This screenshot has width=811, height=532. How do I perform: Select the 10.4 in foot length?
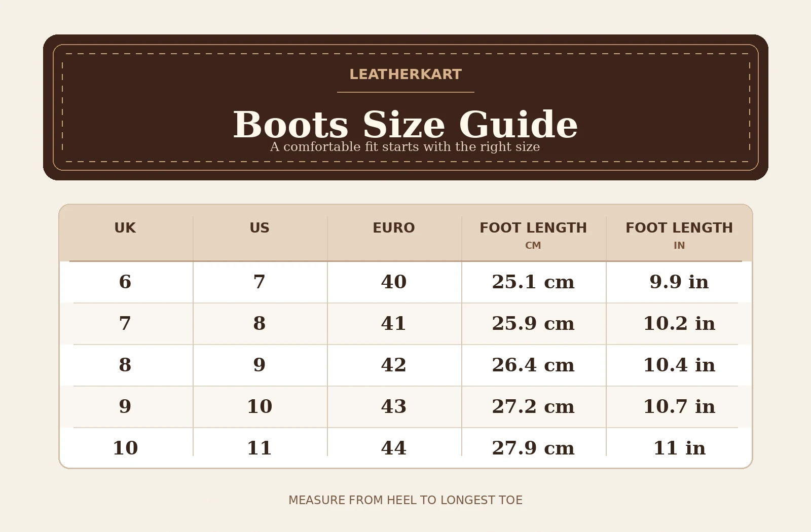click(x=679, y=365)
